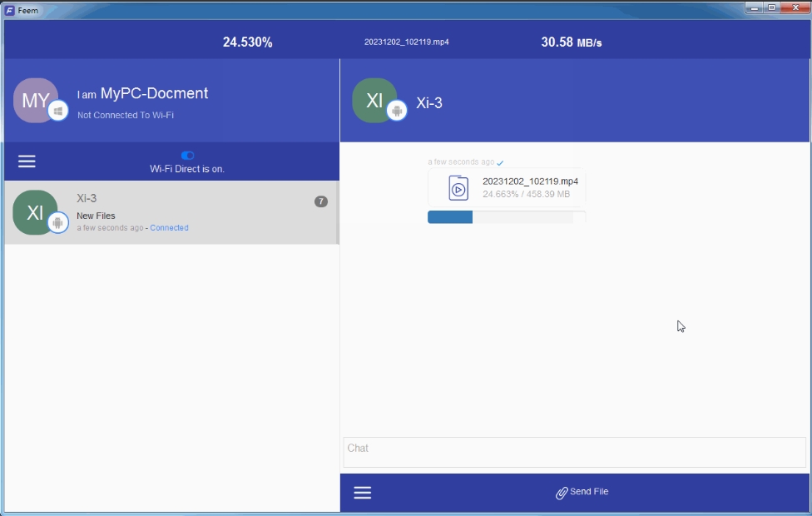This screenshot has width=812, height=516.
Task: Click the XI avatar in device list
Action: point(33,212)
